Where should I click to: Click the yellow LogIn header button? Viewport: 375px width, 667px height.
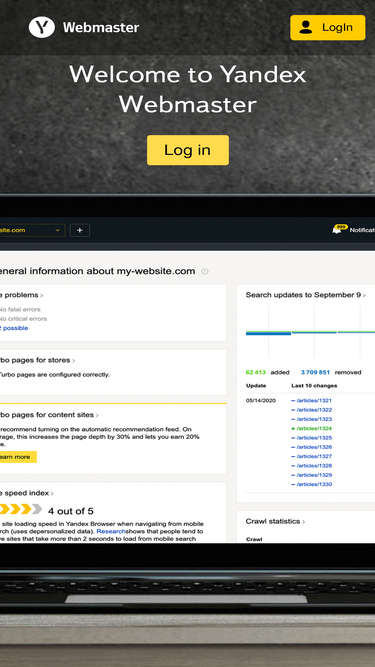(327, 28)
